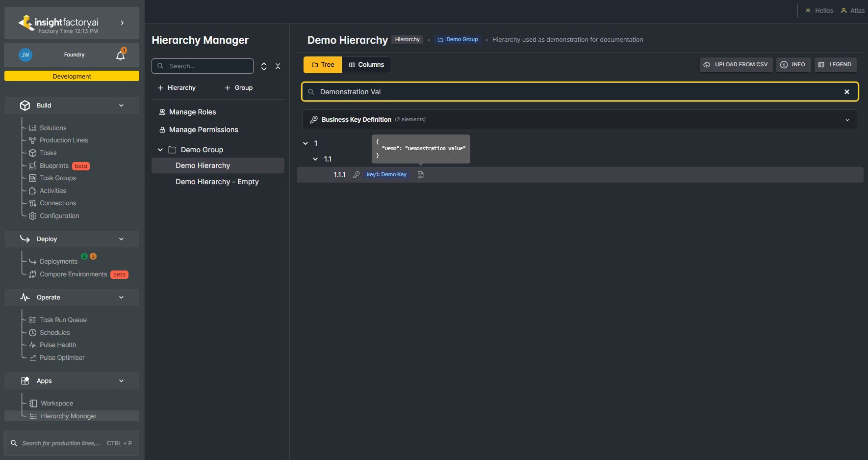Viewport: 868px width, 460px height.
Task: Click the notification bell icon
Action: click(x=121, y=55)
